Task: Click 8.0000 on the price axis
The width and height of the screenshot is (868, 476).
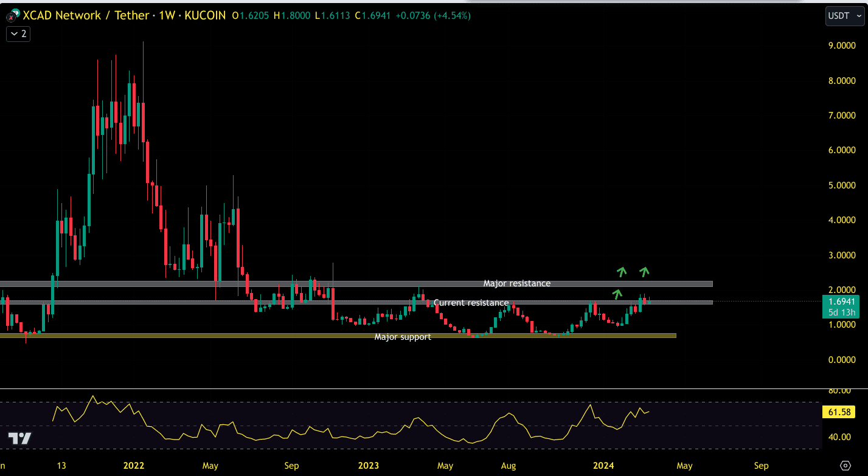Action: coord(841,80)
